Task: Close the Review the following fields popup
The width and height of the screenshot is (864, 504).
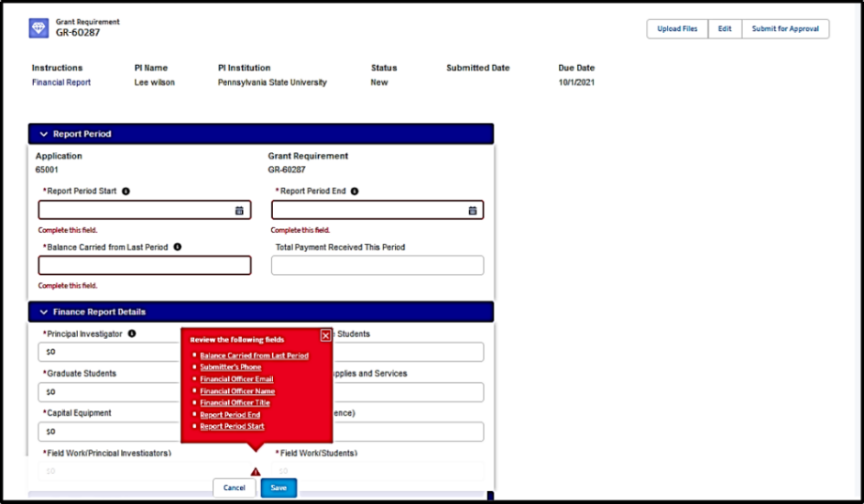Action: coord(325,335)
